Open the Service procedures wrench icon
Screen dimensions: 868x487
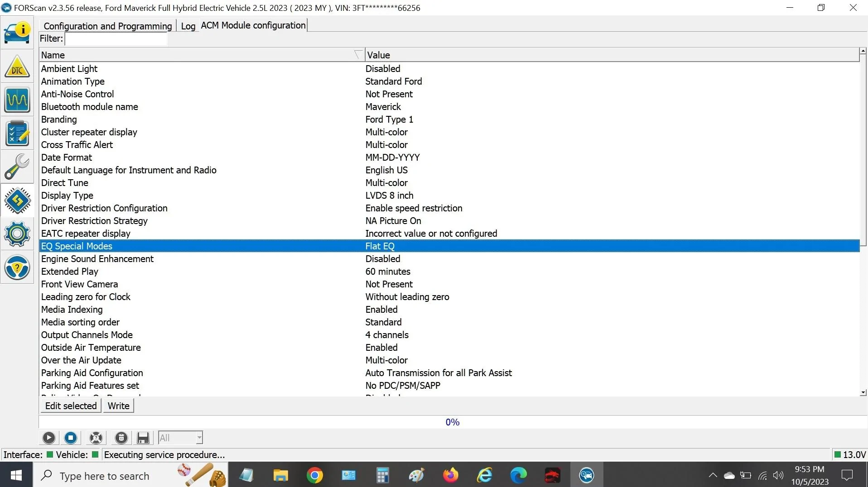tap(17, 167)
